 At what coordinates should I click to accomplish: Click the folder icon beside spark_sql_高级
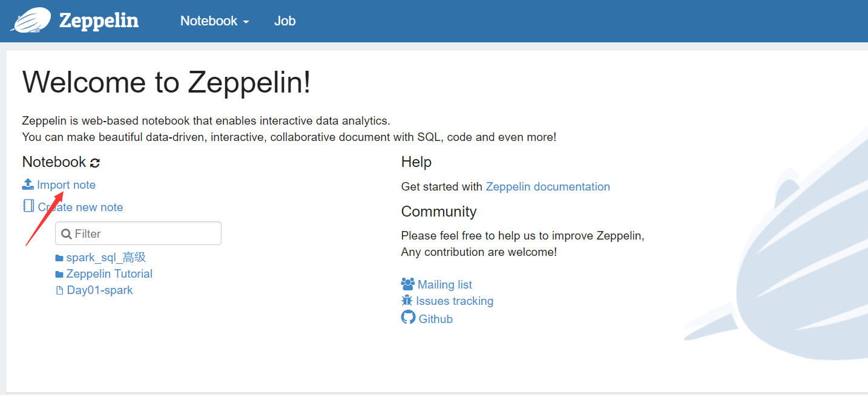pos(59,258)
